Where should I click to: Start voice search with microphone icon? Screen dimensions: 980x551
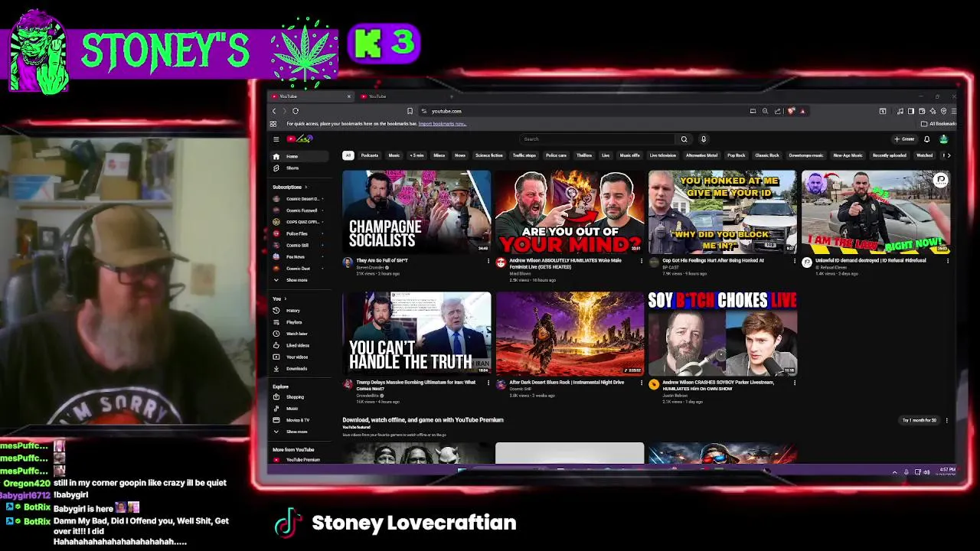(704, 139)
